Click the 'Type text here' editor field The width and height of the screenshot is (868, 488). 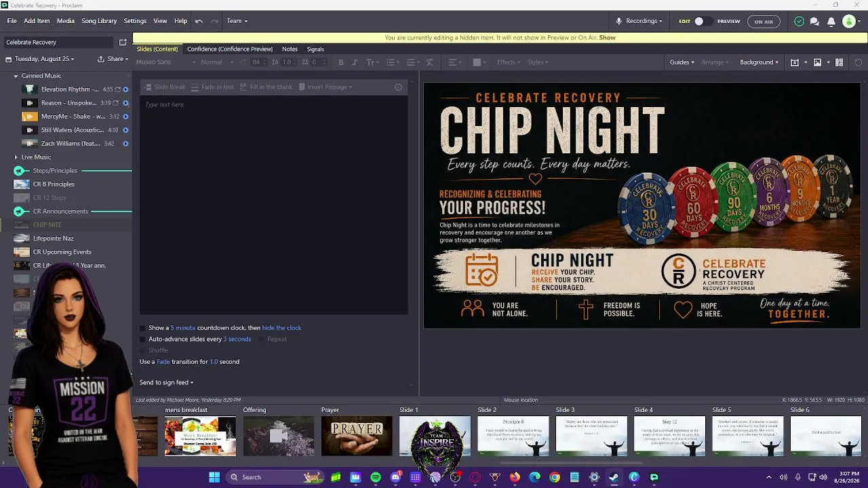point(274,206)
